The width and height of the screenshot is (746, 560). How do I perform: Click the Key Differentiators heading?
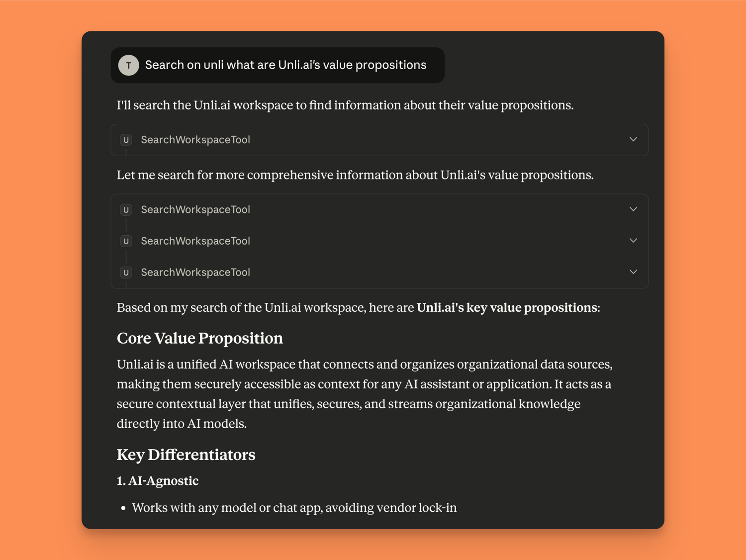coord(186,455)
